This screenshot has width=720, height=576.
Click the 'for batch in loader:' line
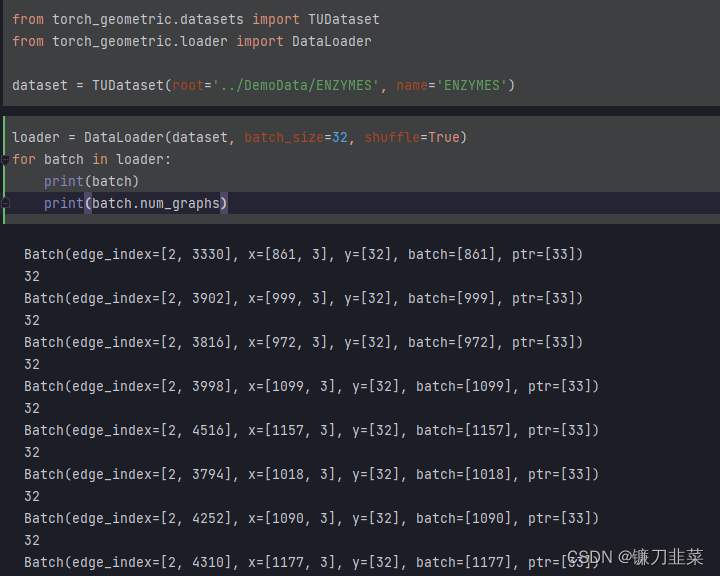coord(92,159)
